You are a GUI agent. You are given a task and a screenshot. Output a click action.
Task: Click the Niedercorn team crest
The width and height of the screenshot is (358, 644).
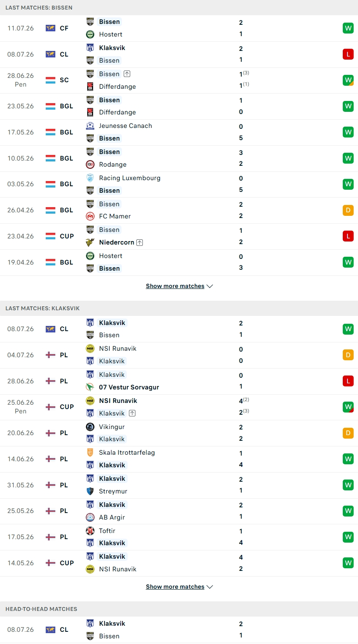point(90,242)
